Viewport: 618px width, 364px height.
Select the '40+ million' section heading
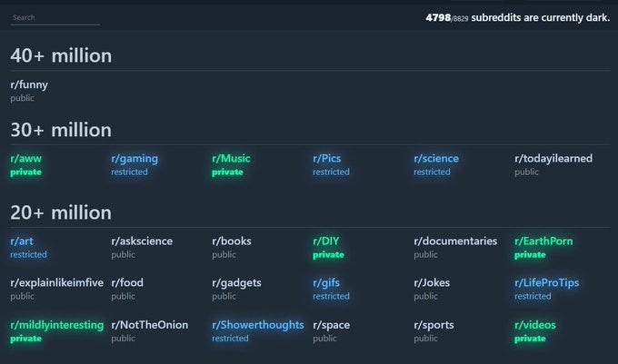[61, 56]
